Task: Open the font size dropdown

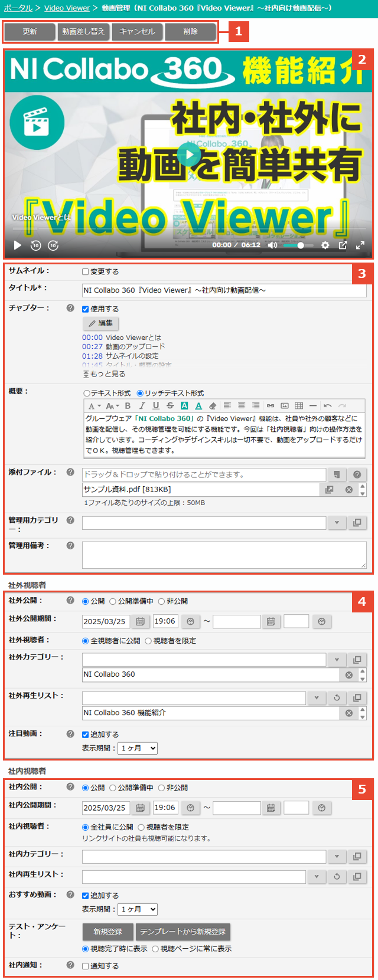Action: pyautogui.click(x=112, y=405)
